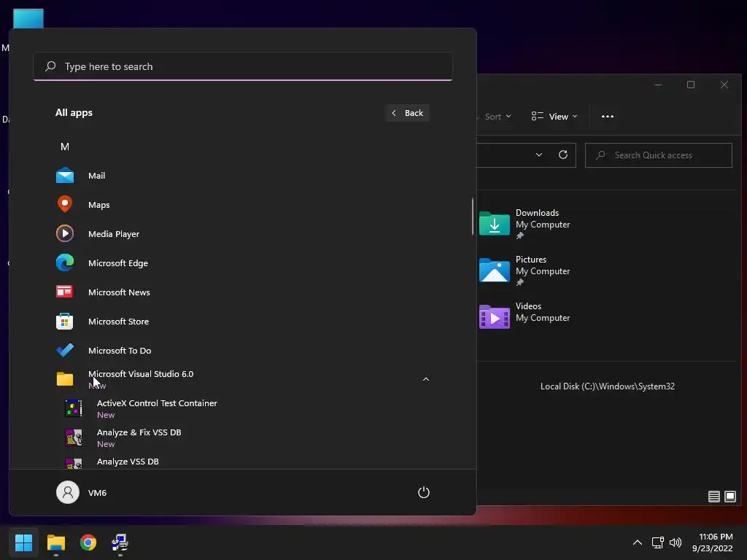Click the network icon in system tray

pyautogui.click(x=658, y=542)
